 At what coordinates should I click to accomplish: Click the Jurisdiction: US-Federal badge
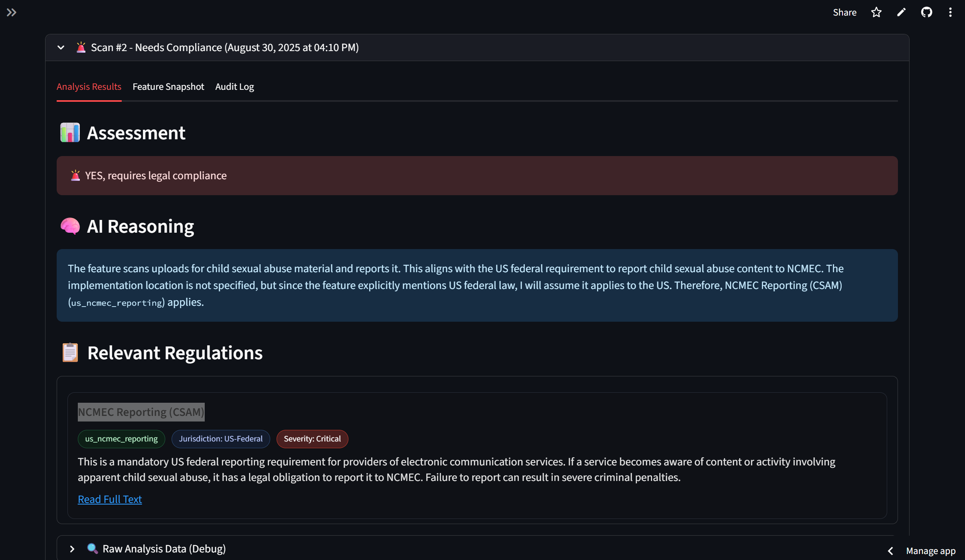(221, 439)
